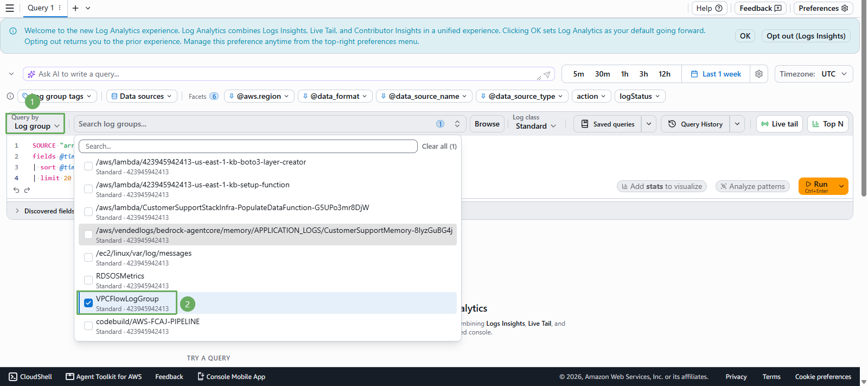Open the Log class Standard dropdown
The image size is (868, 386).
tap(535, 126)
